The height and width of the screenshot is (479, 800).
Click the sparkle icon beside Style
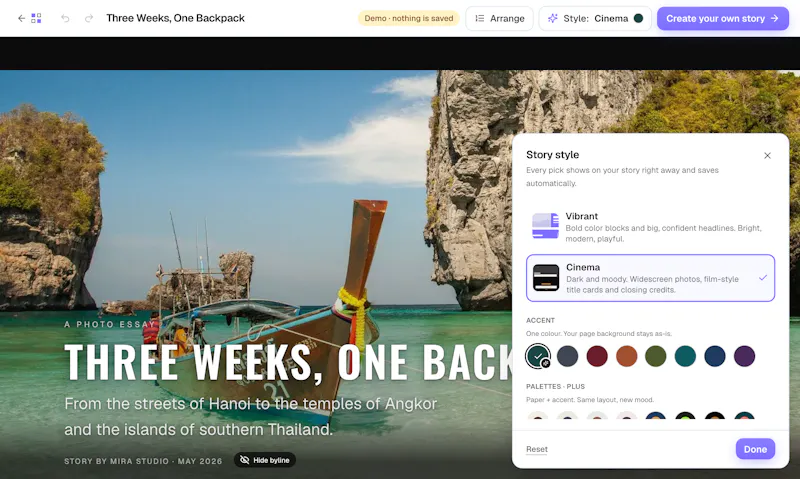(x=553, y=18)
